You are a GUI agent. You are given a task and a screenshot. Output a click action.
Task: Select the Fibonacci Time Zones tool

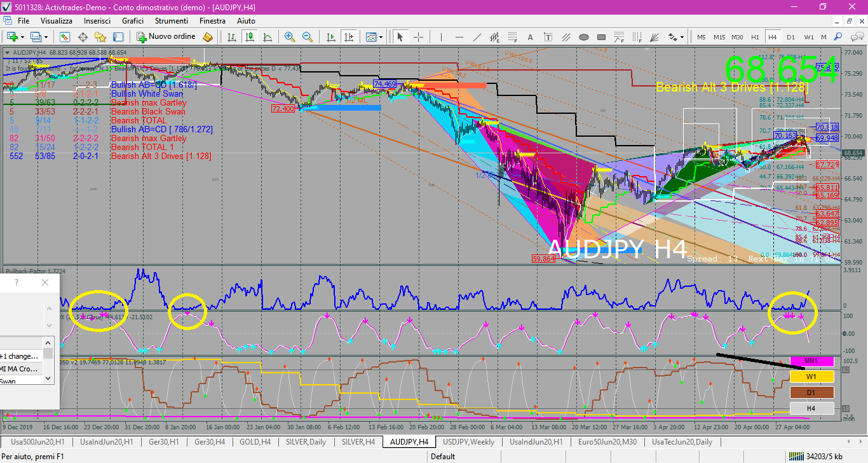(637, 37)
